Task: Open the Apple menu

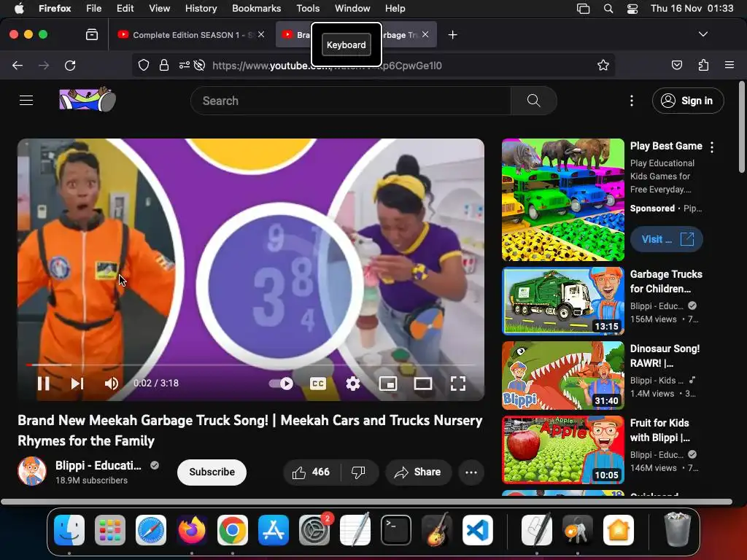Action: point(19,8)
